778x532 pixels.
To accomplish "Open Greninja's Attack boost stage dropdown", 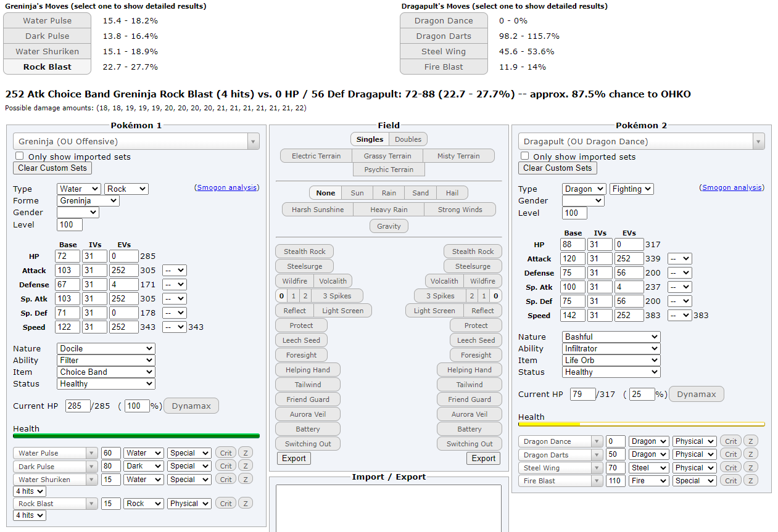I will tap(174, 270).
